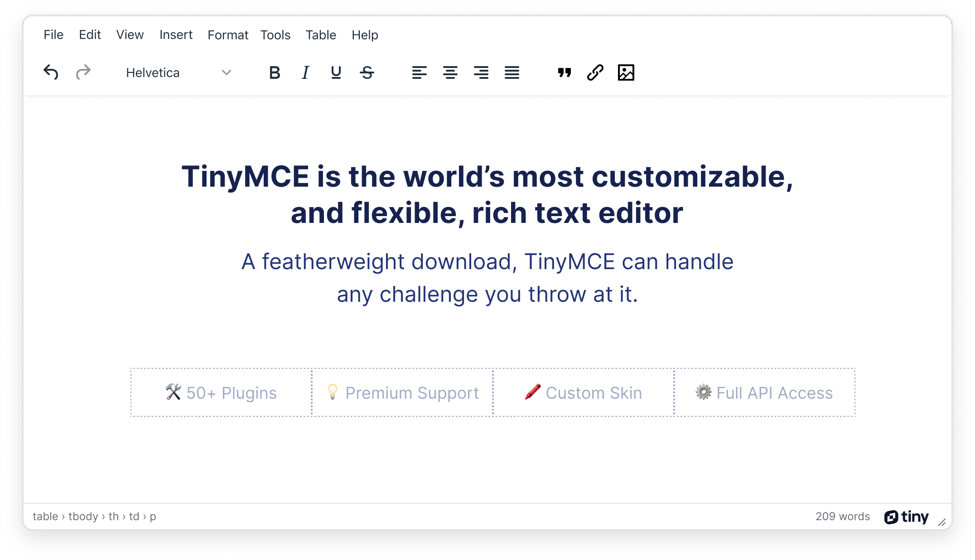Click the 209 words counter
975x560 pixels.
click(x=843, y=517)
